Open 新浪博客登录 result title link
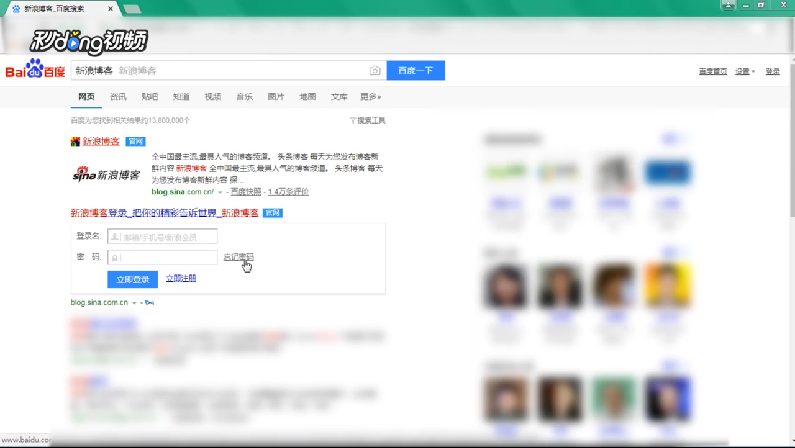This screenshot has height=448, width=795. 165,213
